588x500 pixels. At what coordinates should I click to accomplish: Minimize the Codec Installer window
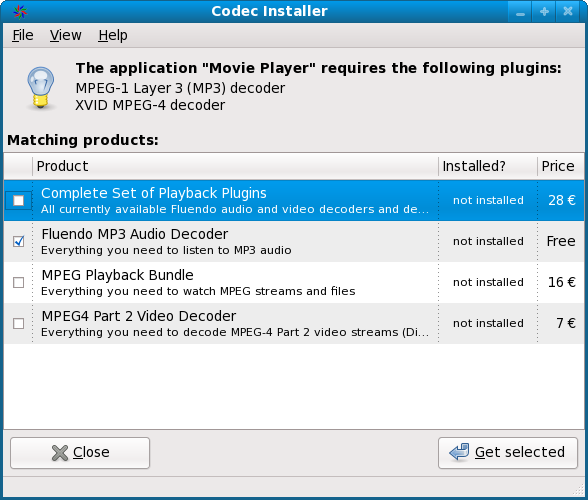pos(520,12)
